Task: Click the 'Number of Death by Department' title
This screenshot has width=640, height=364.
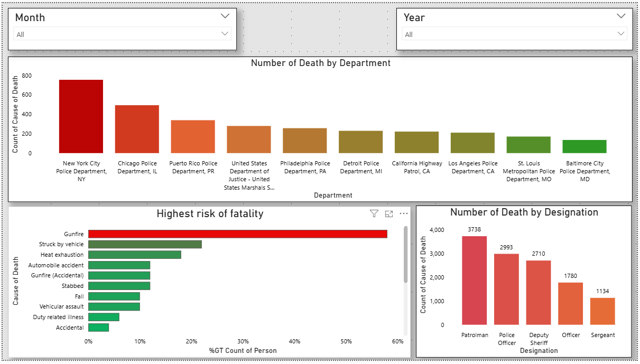Action: pos(320,63)
